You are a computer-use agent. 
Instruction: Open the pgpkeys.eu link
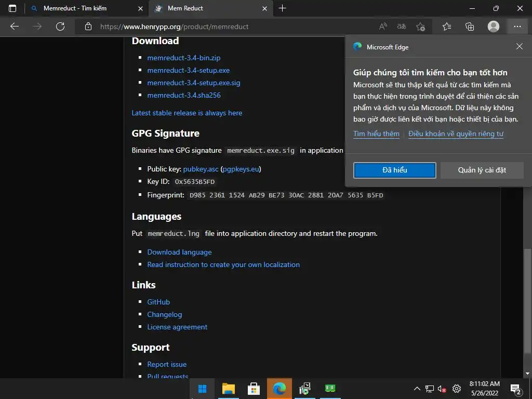click(241, 169)
